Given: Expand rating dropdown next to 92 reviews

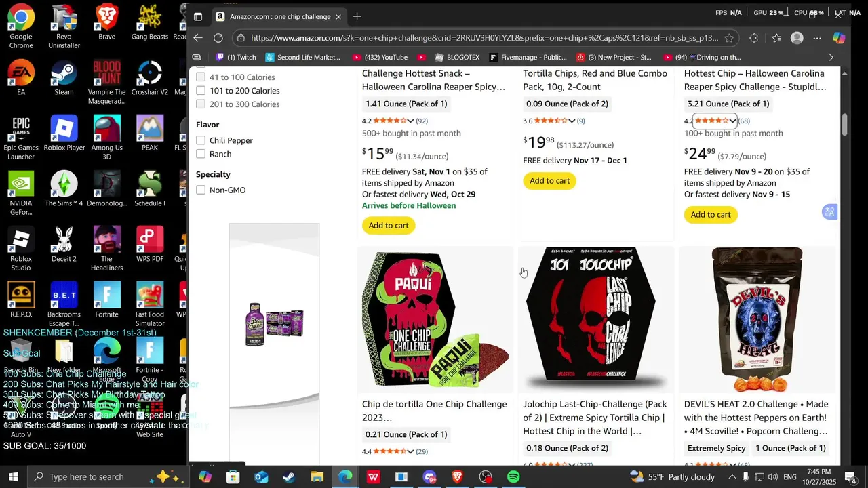Looking at the screenshot, I should tap(410, 121).
